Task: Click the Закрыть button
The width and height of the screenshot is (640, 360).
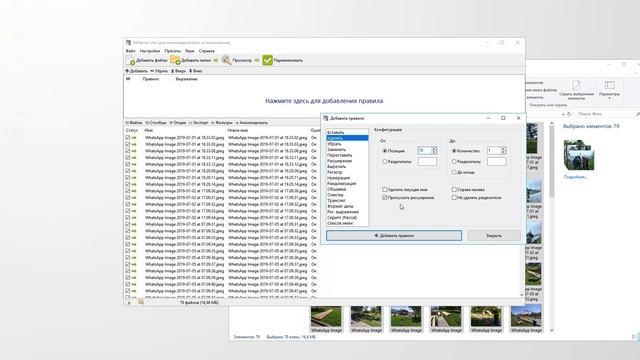Action: point(494,236)
